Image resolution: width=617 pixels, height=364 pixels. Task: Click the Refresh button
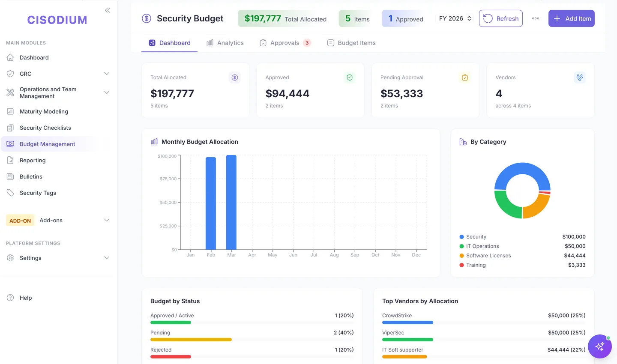[x=501, y=18]
